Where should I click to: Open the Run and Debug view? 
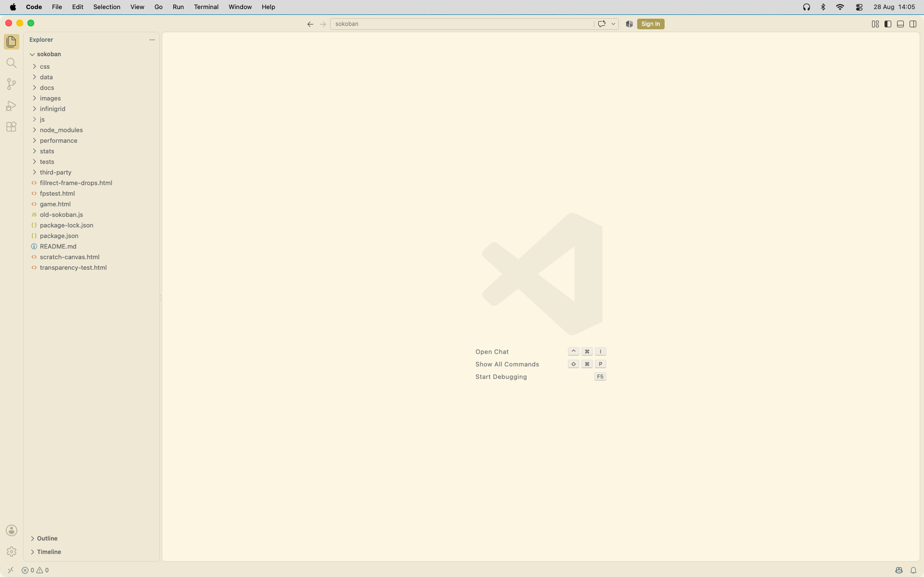11,106
